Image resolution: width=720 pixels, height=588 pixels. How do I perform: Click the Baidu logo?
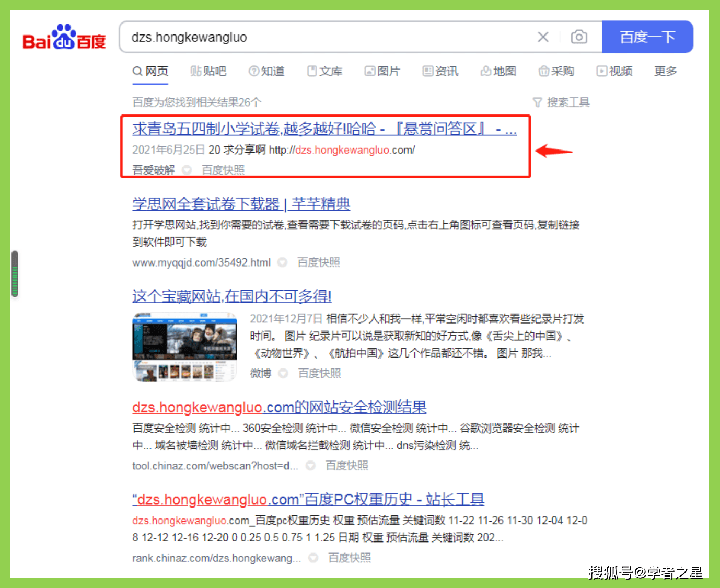coord(64,37)
